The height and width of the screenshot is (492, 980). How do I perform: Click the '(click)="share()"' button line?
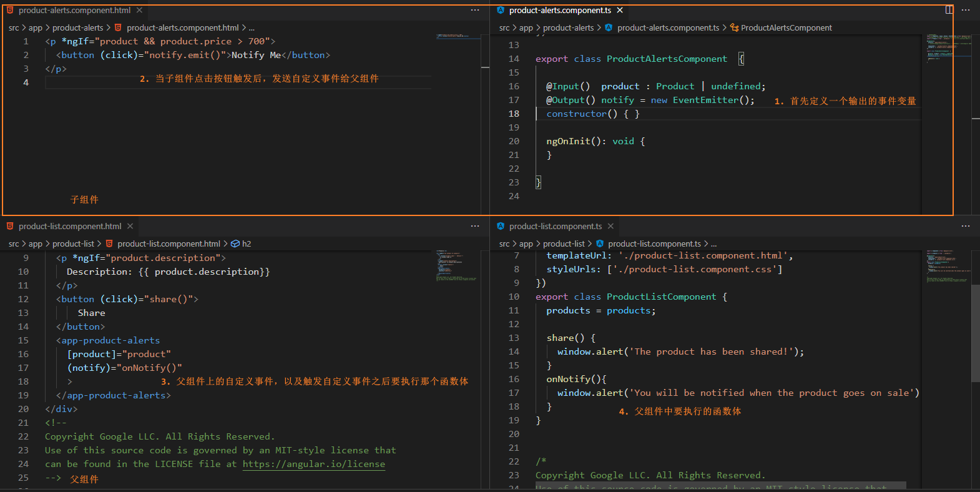127,299
